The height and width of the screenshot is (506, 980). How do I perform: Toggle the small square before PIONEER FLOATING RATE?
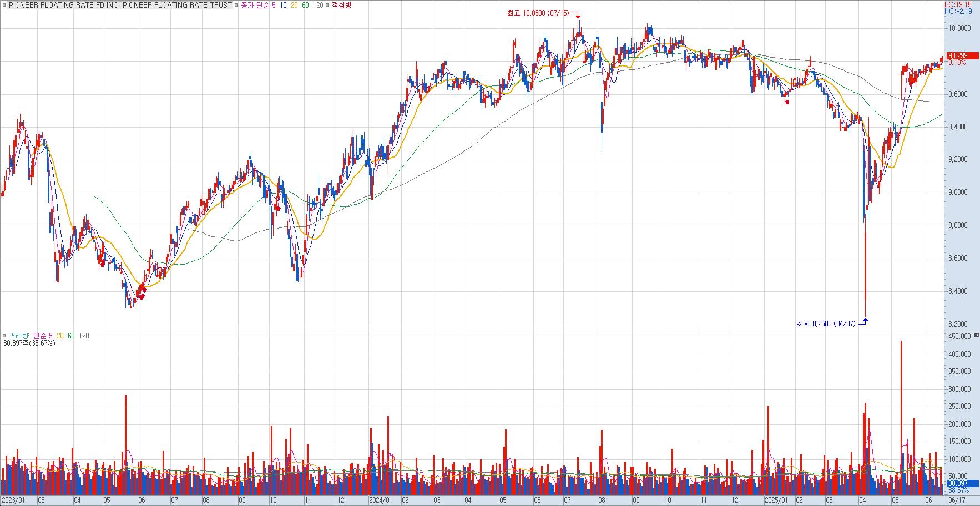[4, 5]
